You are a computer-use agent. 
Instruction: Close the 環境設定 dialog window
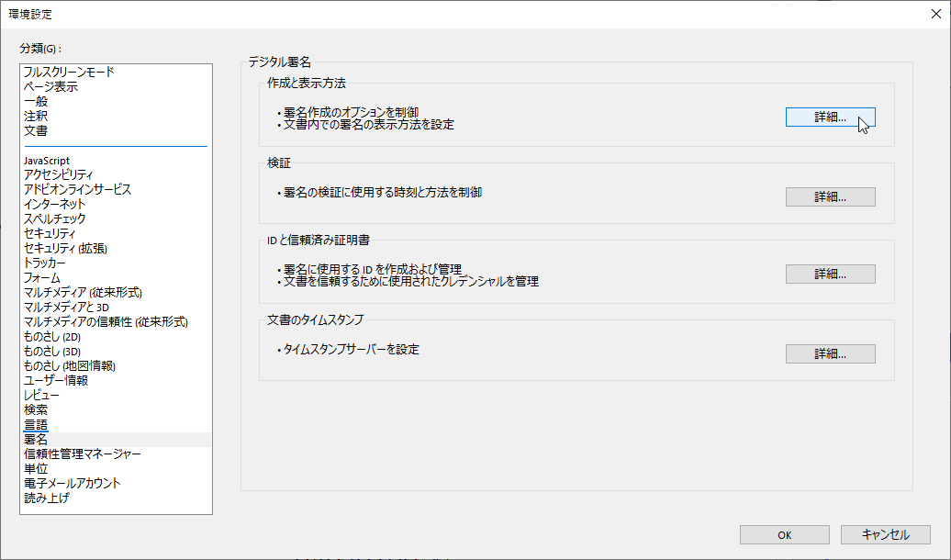pyautogui.click(x=934, y=13)
